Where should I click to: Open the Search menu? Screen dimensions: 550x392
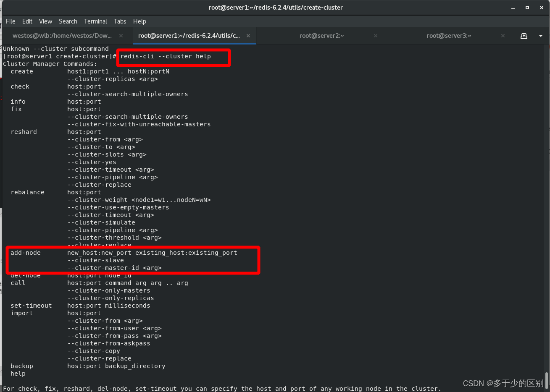tap(68, 21)
